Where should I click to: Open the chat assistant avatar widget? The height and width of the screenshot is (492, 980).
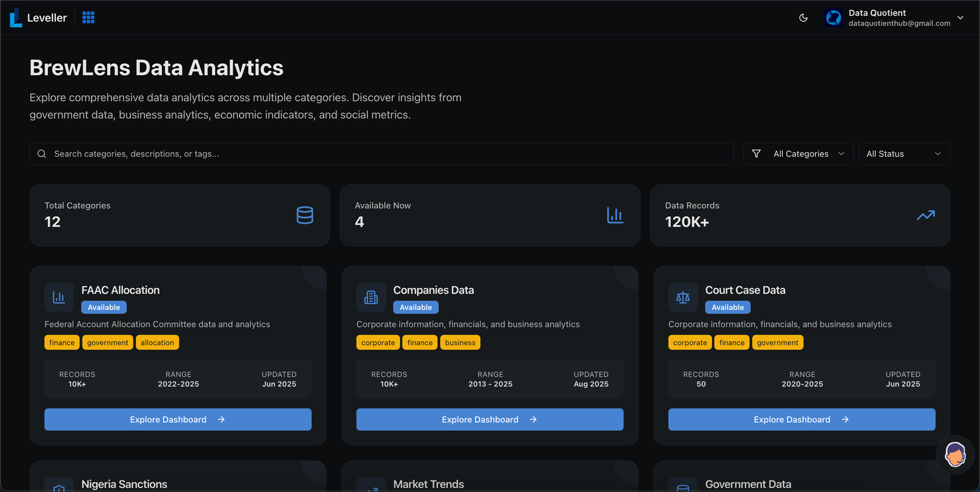point(955,455)
